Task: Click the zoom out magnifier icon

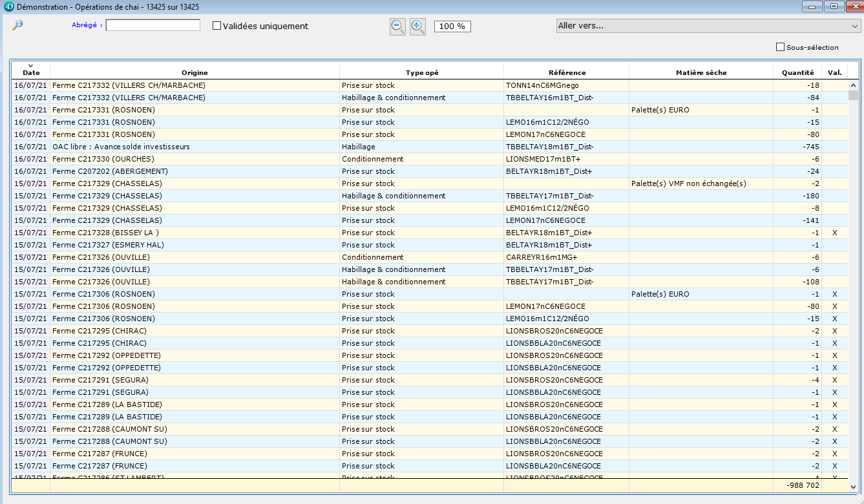Action: coord(398,26)
